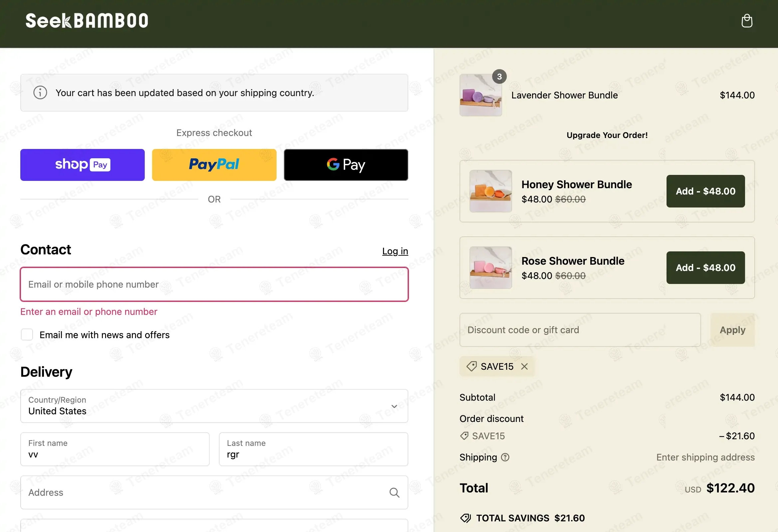Click the First name field

[x=115, y=449]
